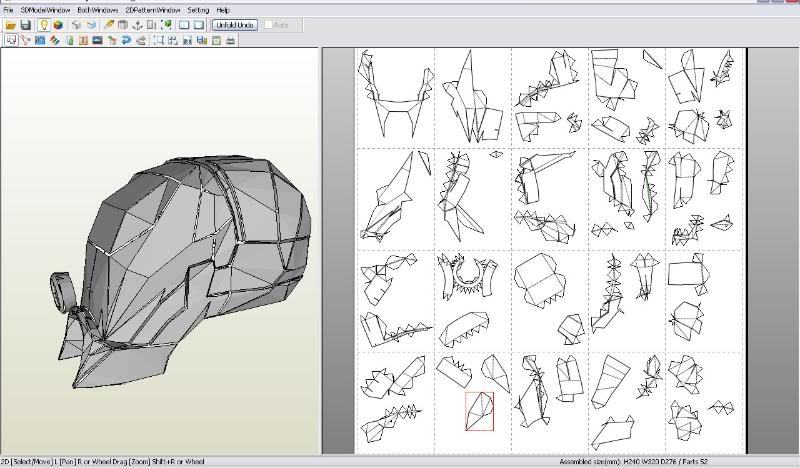Open the Help menu
The image size is (800, 468).
pyautogui.click(x=223, y=10)
